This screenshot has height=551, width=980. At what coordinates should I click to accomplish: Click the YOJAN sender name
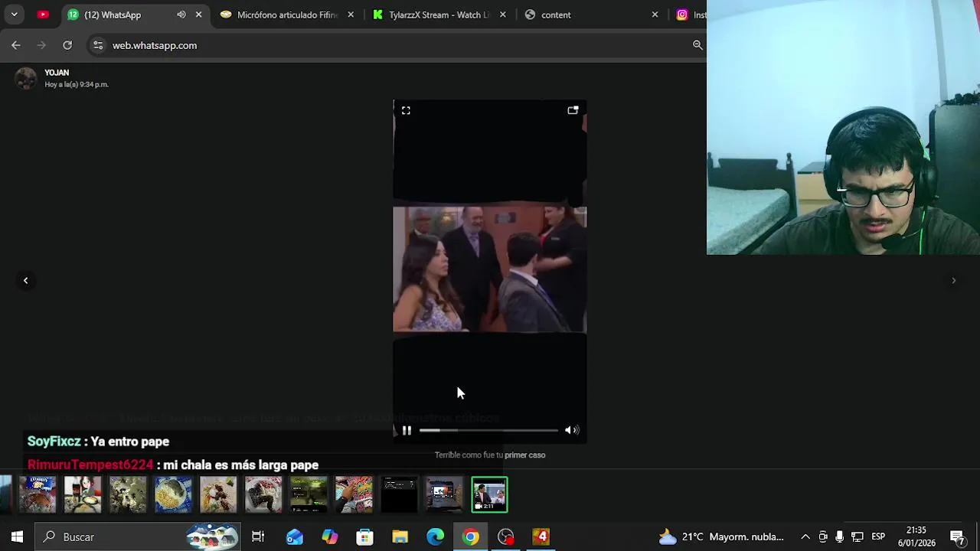click(57, 73)
